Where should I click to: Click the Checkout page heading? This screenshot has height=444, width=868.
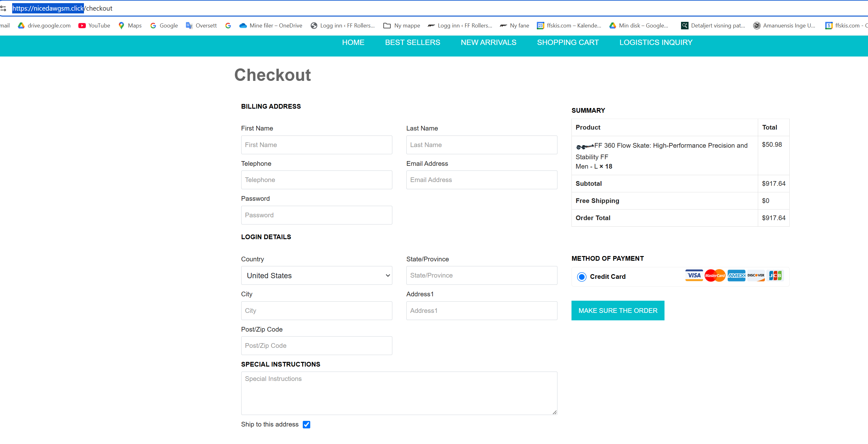click(x=272, y=75)
